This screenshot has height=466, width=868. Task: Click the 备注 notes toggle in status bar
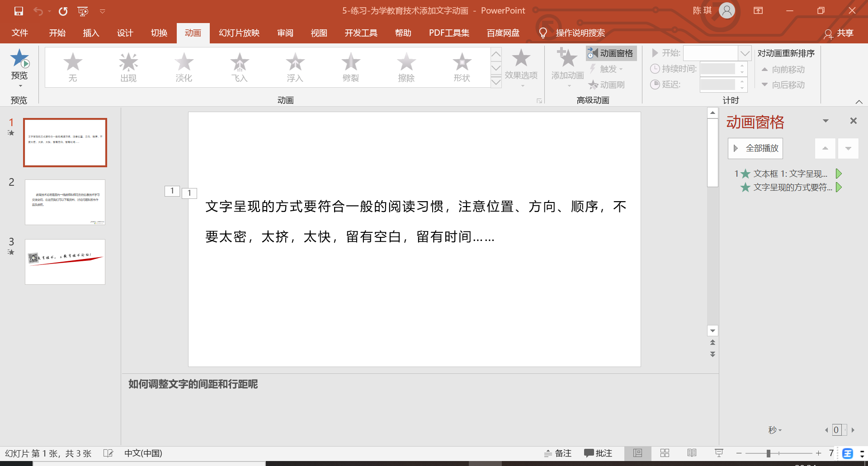558,453
